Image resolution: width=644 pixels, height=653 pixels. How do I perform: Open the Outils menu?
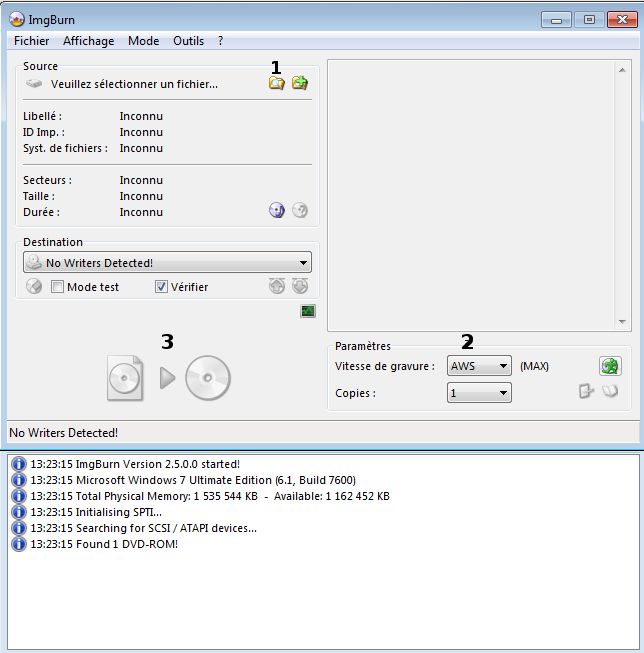coord(188,41)
